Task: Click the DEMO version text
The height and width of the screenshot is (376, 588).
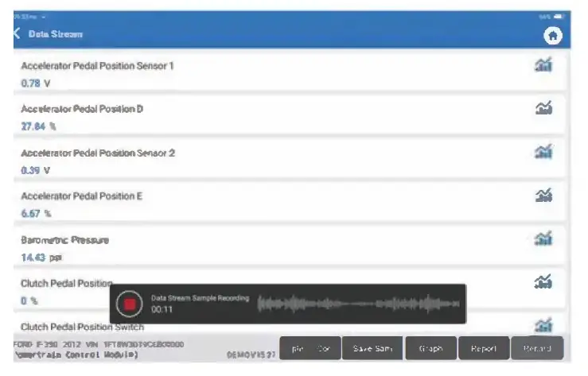Action: click(251, 355)
